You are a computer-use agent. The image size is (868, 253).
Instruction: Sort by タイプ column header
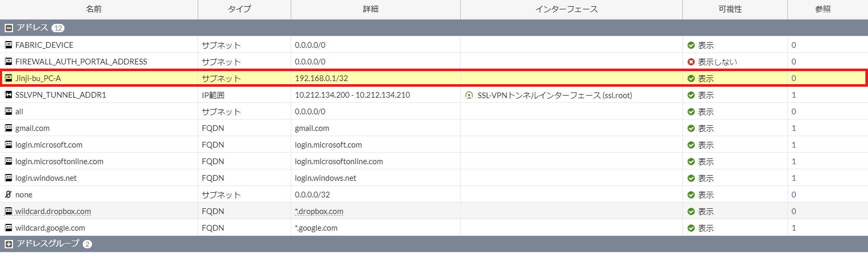[239, 9]
